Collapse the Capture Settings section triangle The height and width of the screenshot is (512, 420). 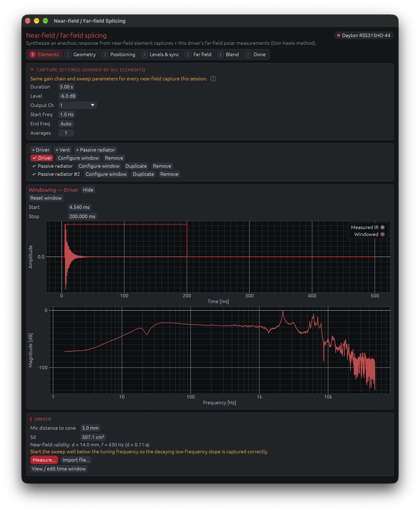coord(32,70)
